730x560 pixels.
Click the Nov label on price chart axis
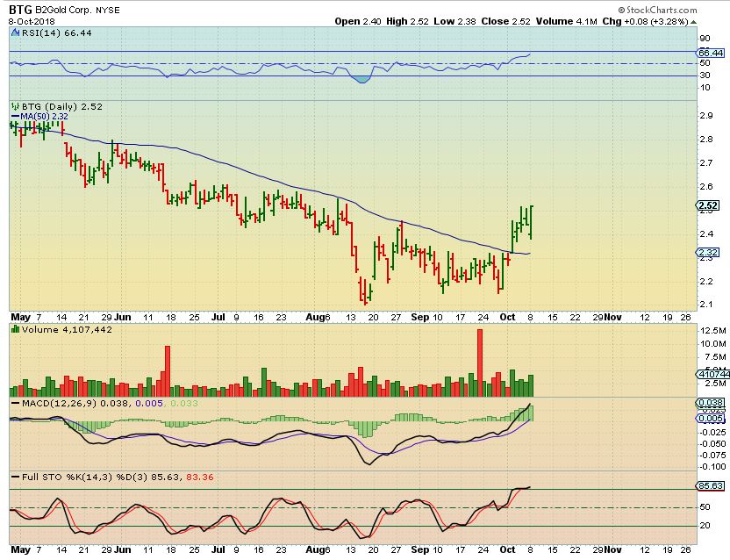click(613, 317)
